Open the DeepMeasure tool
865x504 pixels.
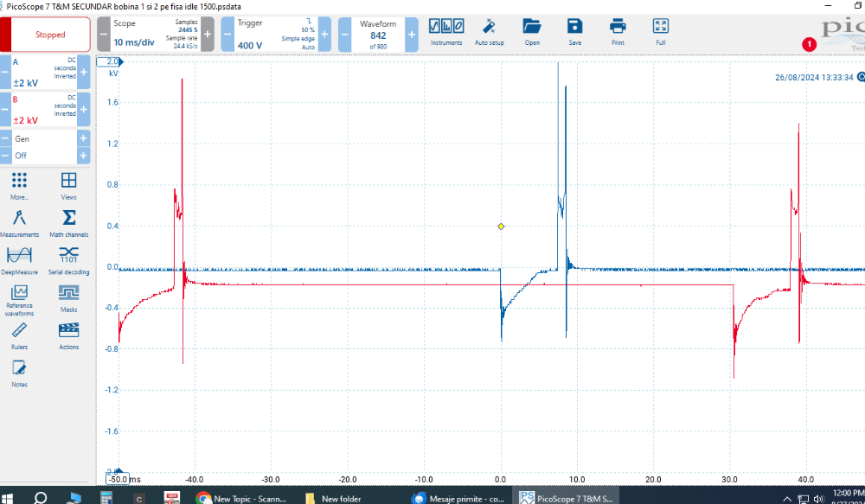[x=19, y=259]
